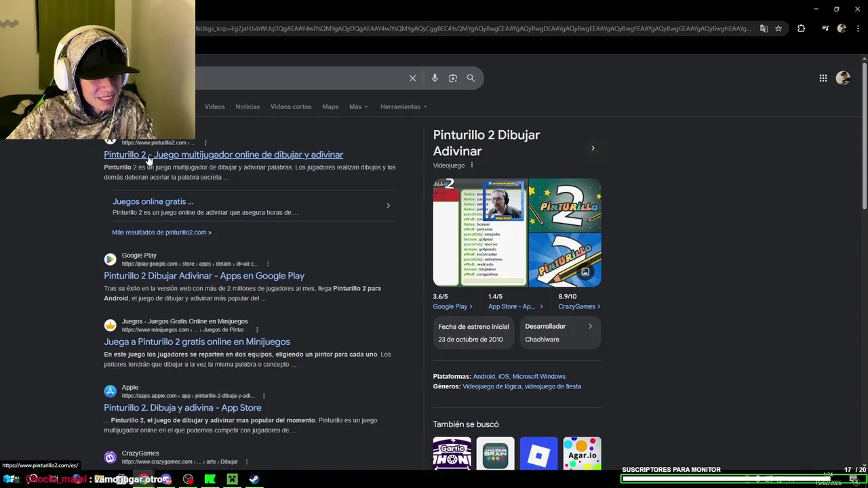Viewport: 868px width, 488px height.
Task: Open the Juegos online gratis sublink
Action: tap(153, 201)
